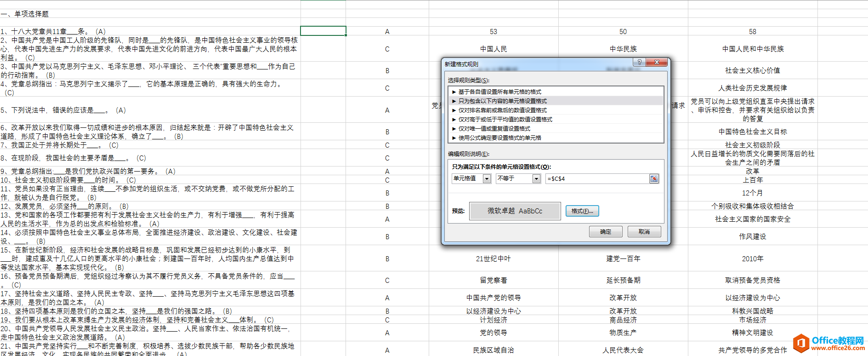868x356 pixels.
Task: Click the cell containing 58
Action: point(753,32)
